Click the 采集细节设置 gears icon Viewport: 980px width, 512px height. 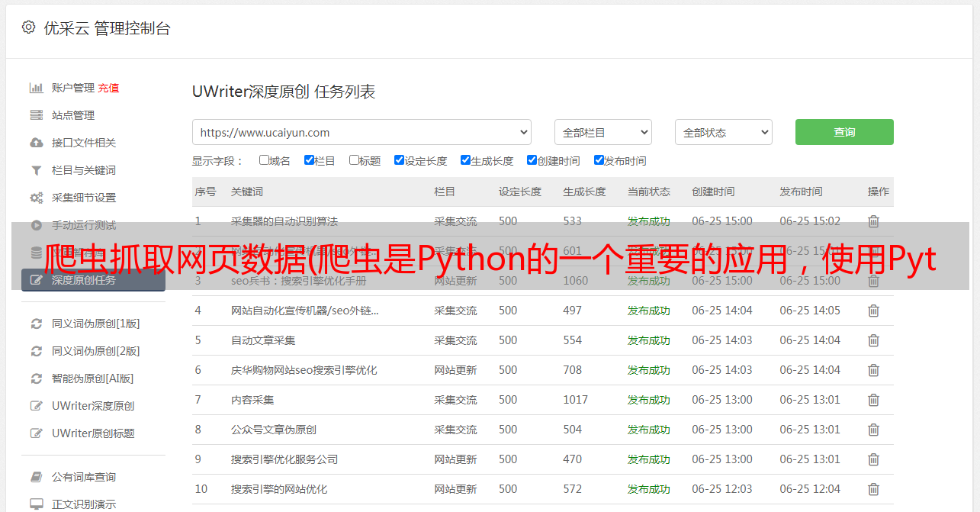click(36, 198)
